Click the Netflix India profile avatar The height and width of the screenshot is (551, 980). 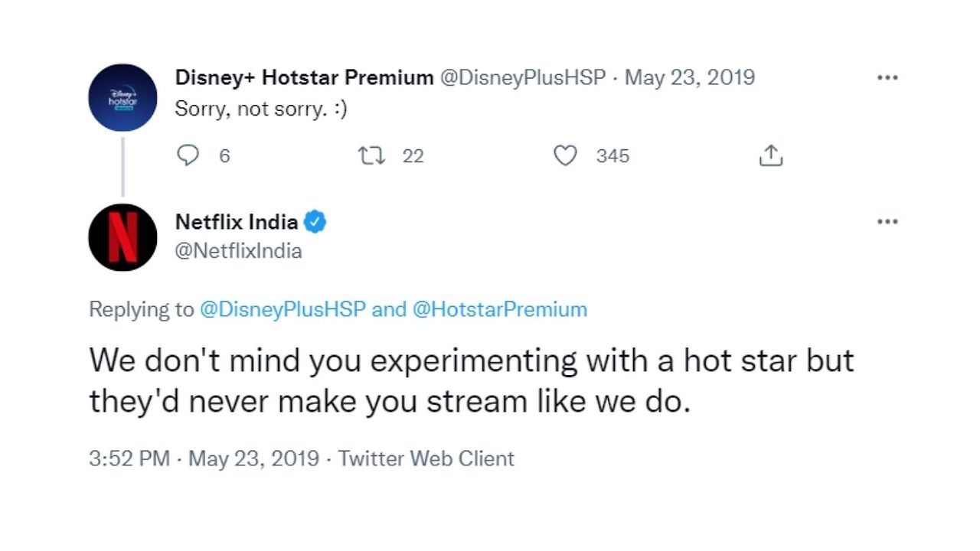pos(122,237)
